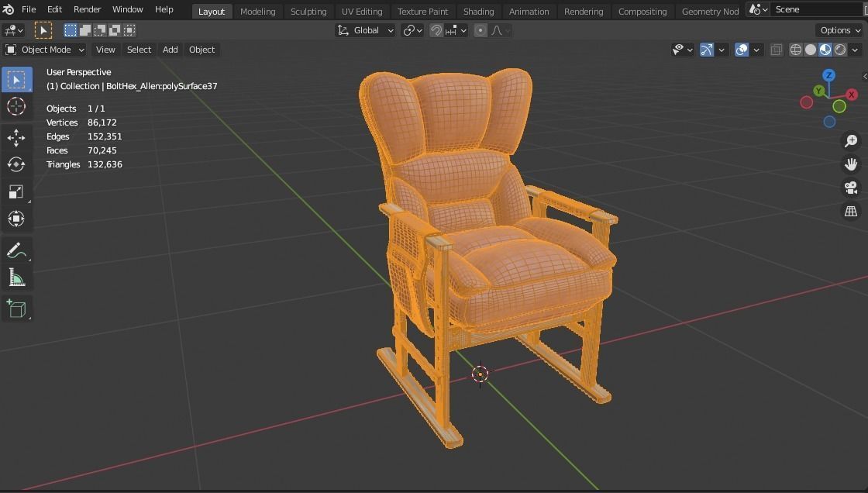Set selection mode to invert
This screenshot has width=868, height=493.
click(115, 30)
